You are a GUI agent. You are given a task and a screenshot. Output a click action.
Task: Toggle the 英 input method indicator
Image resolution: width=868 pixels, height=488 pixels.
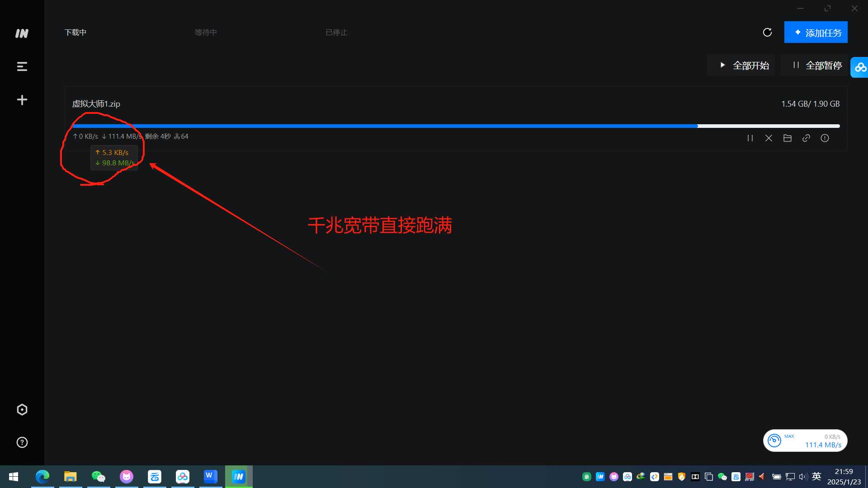816,476
